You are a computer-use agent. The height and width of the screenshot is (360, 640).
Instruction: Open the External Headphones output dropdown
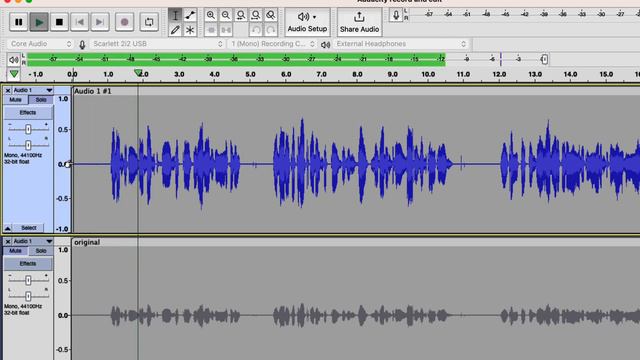click(x=401, y=44)
